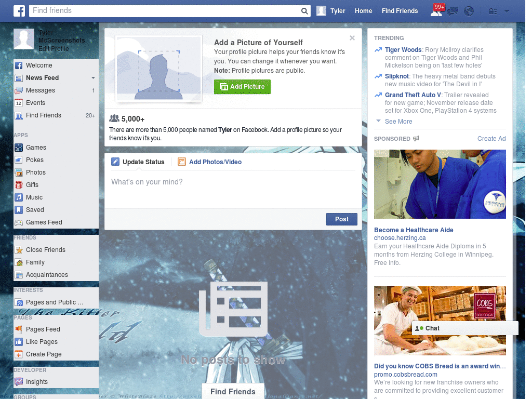The height and width of the screenshot is (399, 532).
Task: Click the News Feed sidebar icon
Action: tap(19, 78)
